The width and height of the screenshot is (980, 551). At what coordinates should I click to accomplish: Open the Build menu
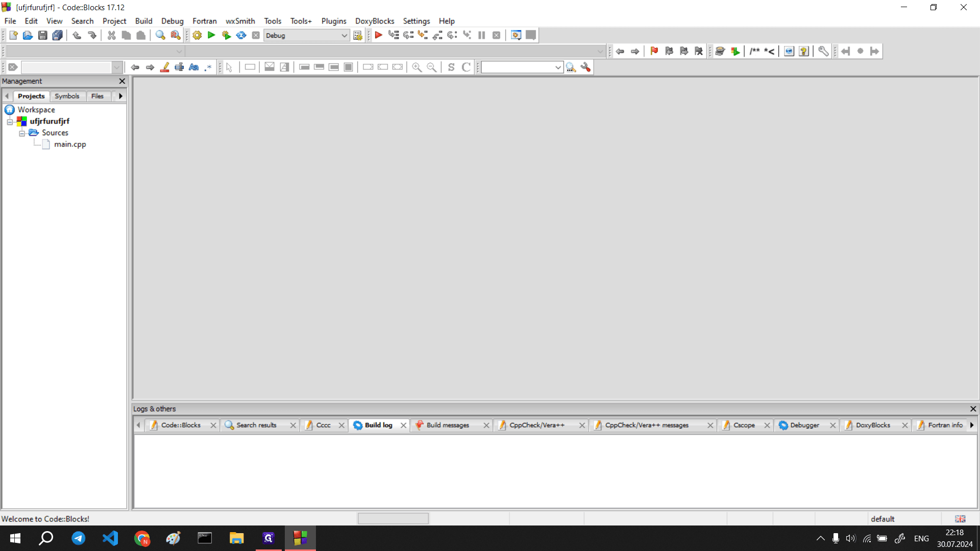pos(143,21)
